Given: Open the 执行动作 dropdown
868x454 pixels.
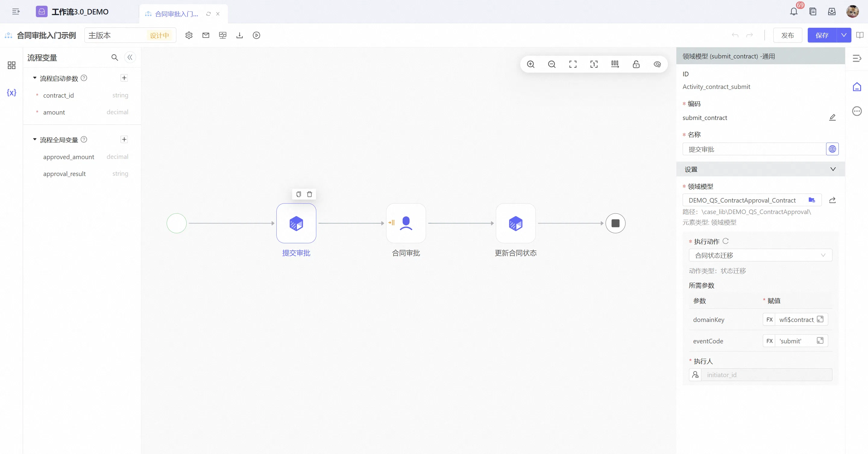Looking at the screenshot, I should pyautogui.click(x=760, y=255).
